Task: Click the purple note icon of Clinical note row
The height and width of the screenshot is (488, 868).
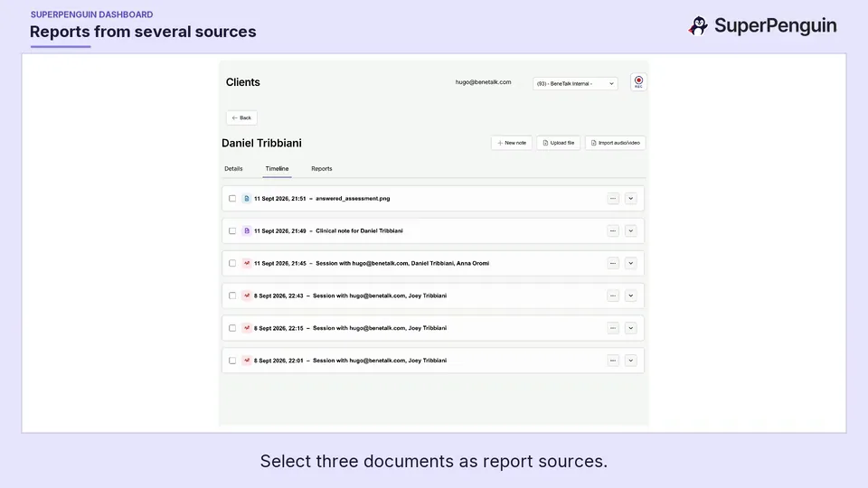Action: [x=247, y=230]
